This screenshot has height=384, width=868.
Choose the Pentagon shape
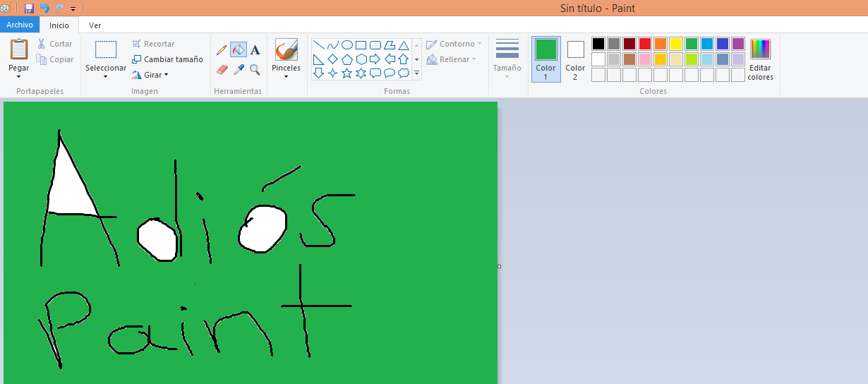point(346,59)
